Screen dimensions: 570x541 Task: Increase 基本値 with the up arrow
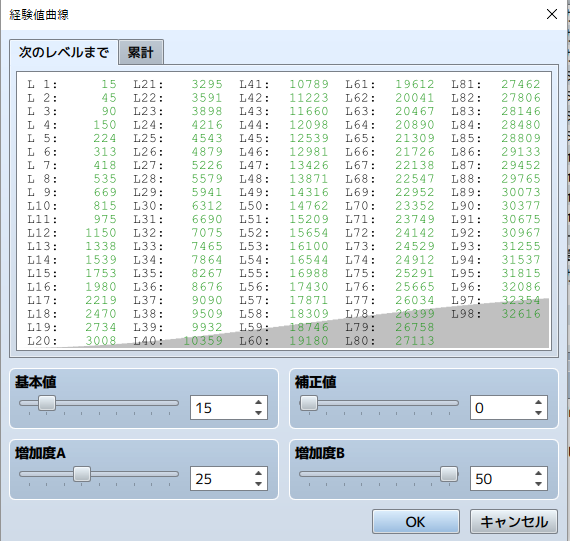(x=258, y=402)
